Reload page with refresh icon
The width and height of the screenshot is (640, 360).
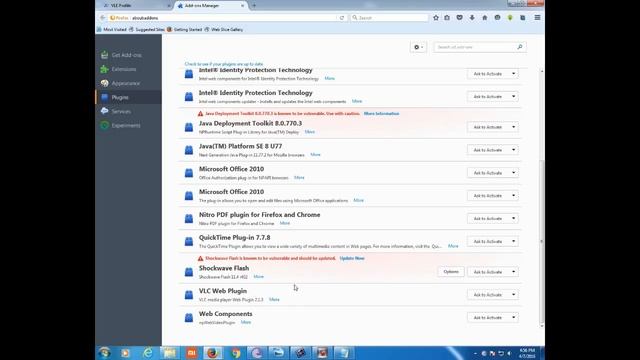point(342,18)
